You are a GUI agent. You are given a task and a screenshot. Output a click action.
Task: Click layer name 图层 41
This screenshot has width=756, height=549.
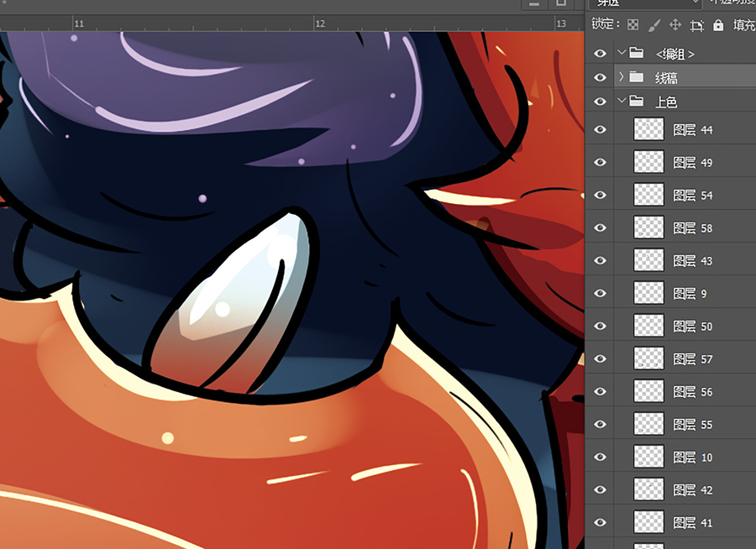click(693, 524)
